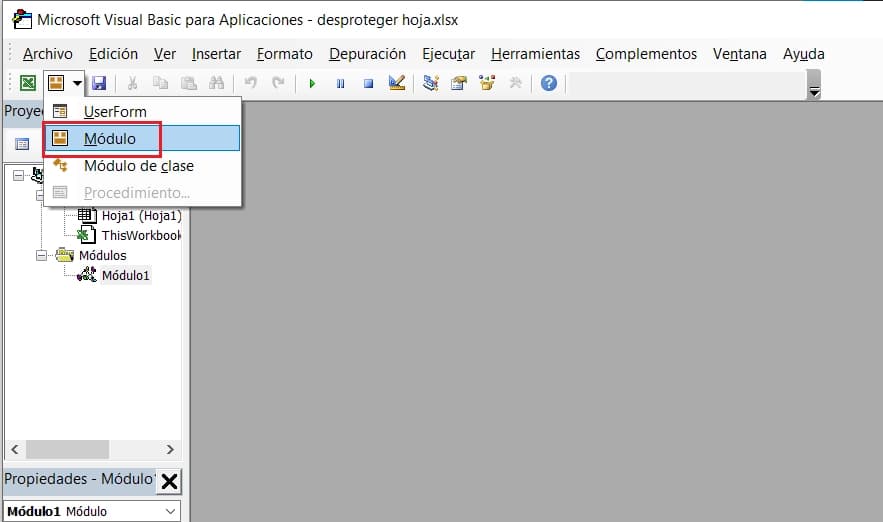Image resolution: width=883 pixels, height=522 pixels.
Task: Open the Edición menu
Action: point(113,53)
